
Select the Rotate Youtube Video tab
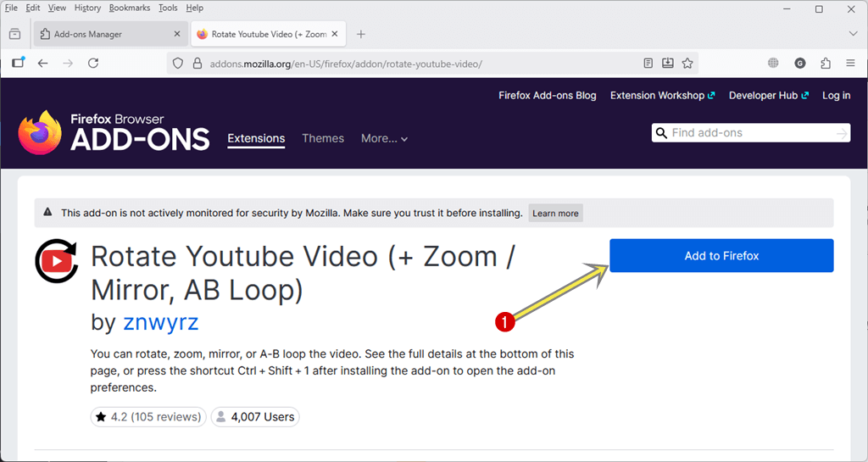click(x=269, y=34)
